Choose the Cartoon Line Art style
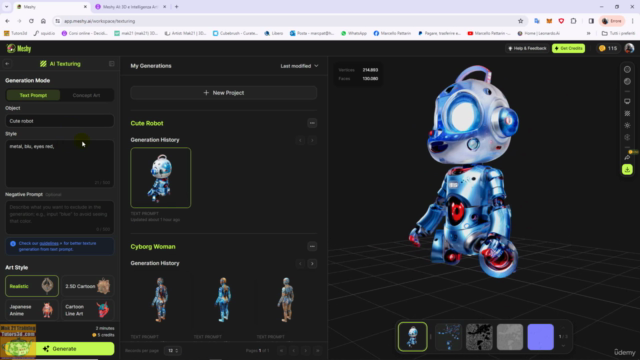 tap(87, 310)
